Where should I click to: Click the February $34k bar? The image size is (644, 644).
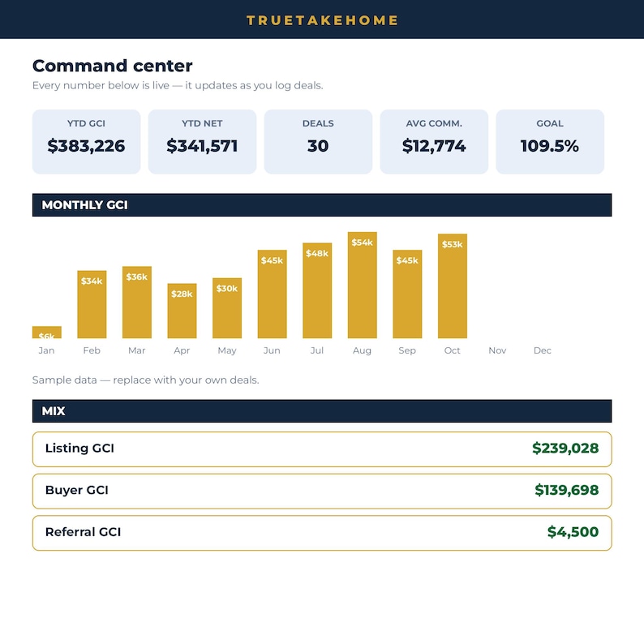point(92,304)
